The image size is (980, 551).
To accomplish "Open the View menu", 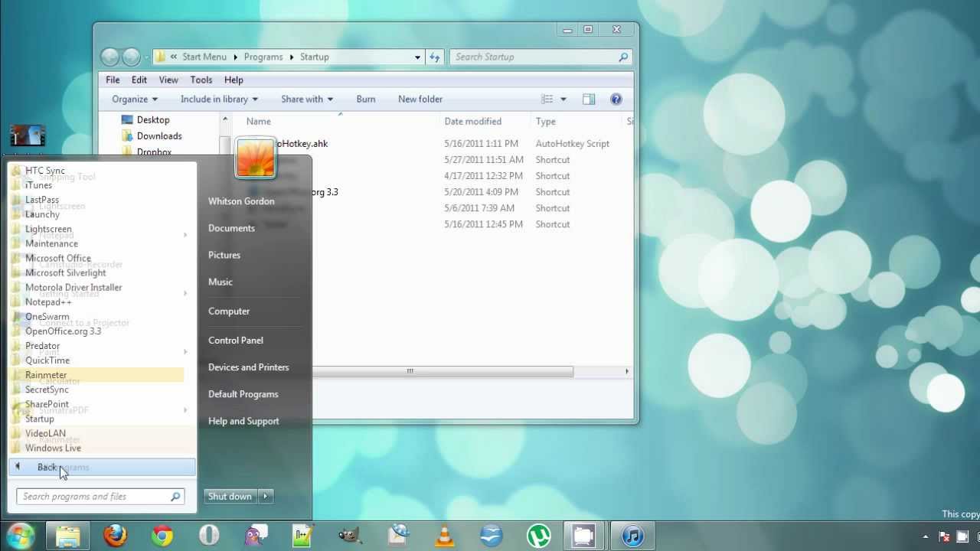I will tap(168, 80).
